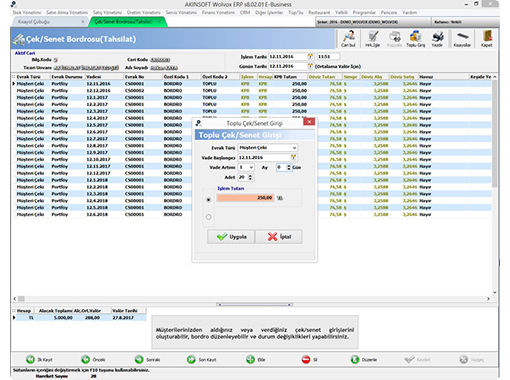Click the Yazdır printer icon
The image size is (510, 380).
(437, 39)
